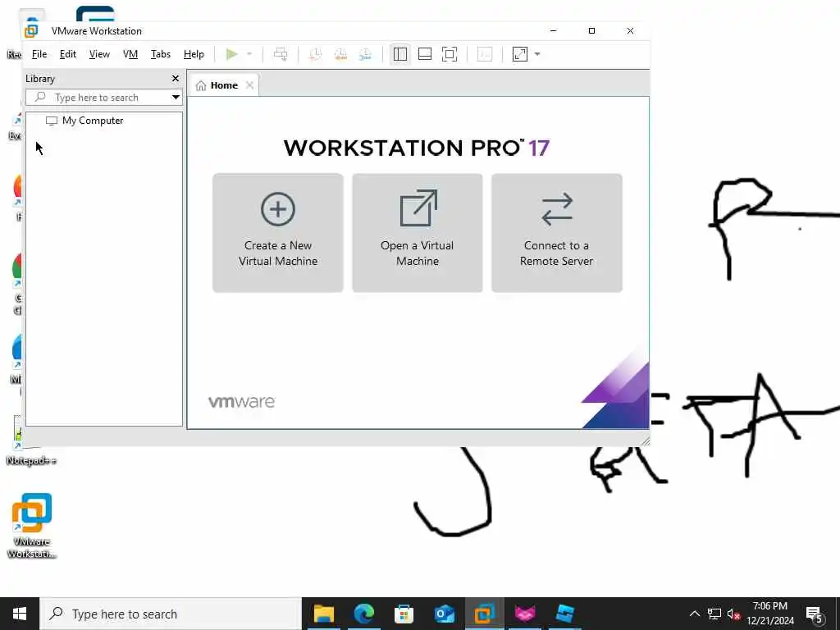Click the muted volume tray icon

(733, 614)
